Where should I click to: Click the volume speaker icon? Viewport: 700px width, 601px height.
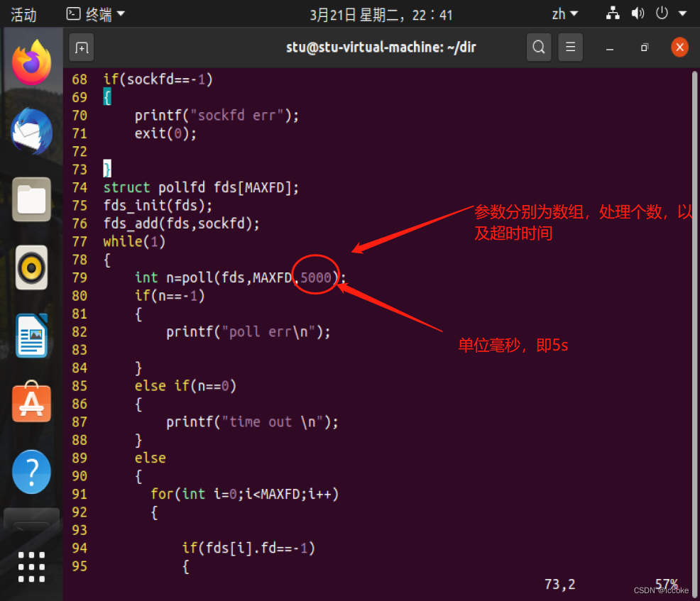[x=638, y=13]
